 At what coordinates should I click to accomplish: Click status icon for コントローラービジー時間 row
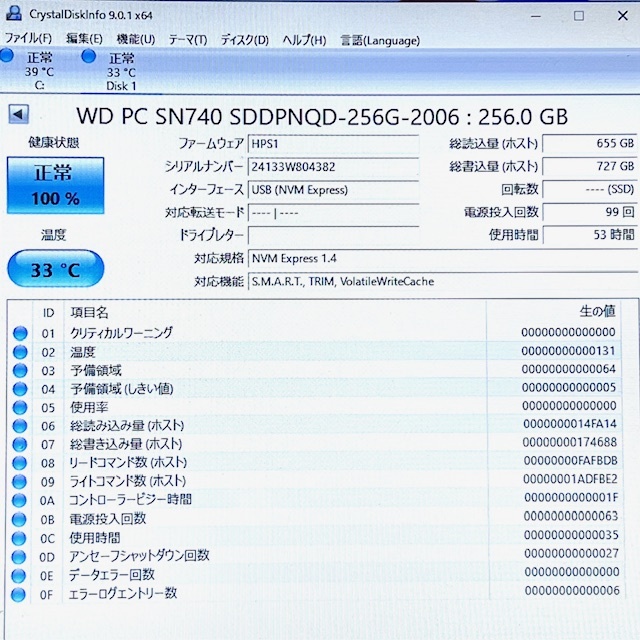tap(20, 500)
